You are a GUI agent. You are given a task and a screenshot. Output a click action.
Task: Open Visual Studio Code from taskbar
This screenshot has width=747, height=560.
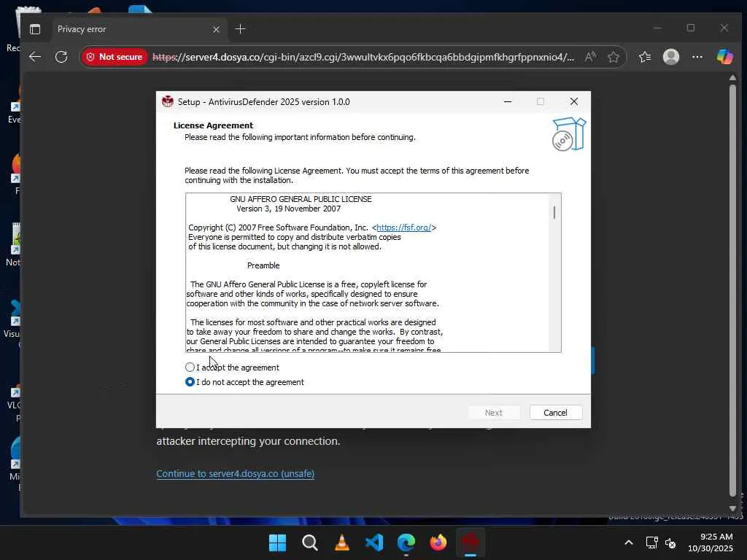(374, 542)
